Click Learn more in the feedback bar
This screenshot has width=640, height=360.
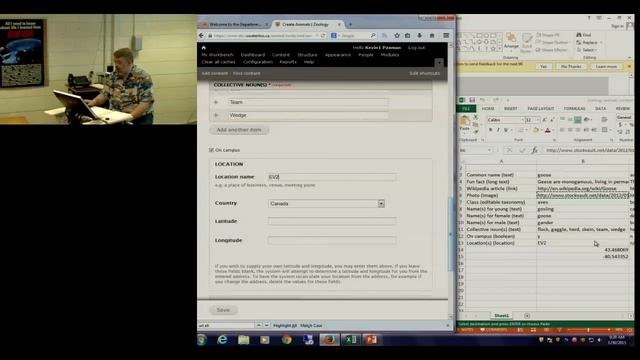pos(606,67)
